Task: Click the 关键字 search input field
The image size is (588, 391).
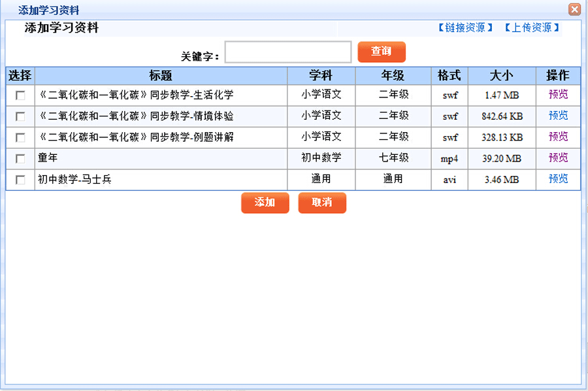Action: (x=288, y=52)
